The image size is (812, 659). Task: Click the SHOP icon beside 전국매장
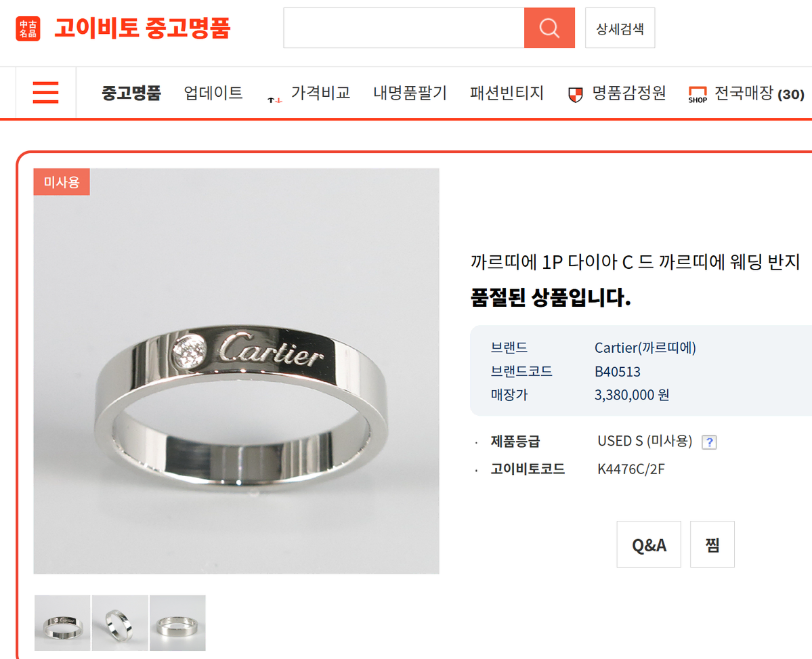click(698, 95)
